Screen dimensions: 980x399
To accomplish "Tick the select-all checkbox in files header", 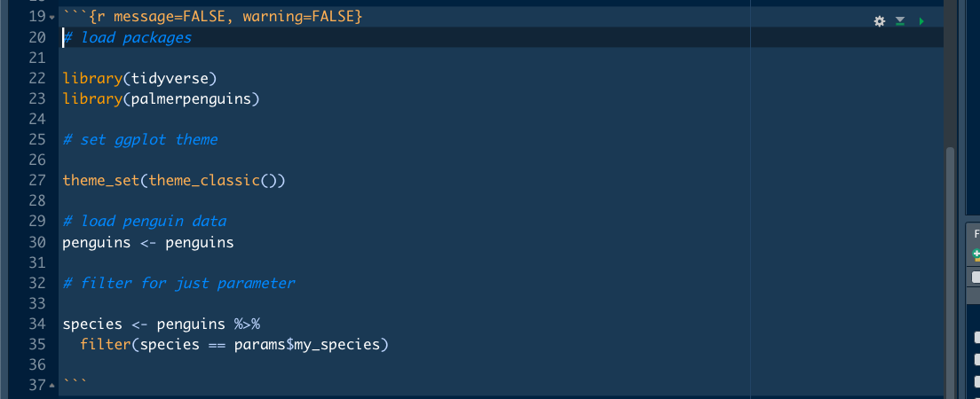I will click(x=976, y=277).
